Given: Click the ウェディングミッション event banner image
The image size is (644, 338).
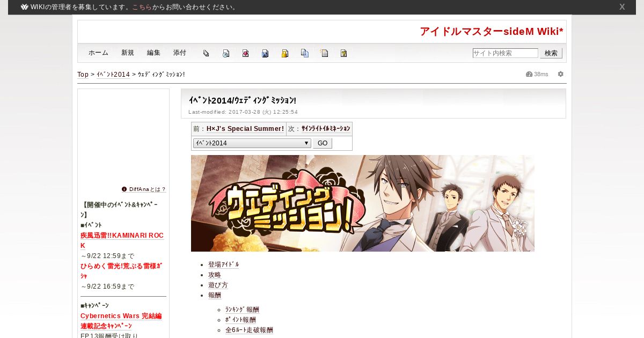Looking at the screenshot, I should coord(363,203).
